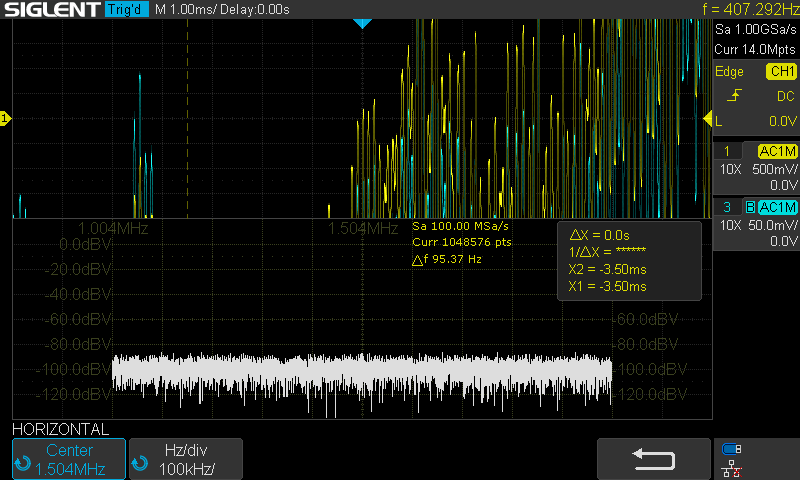Click the channel 3 10X probe setting
This screenshot has height=480, width=800.
click(x=731, y=225)
